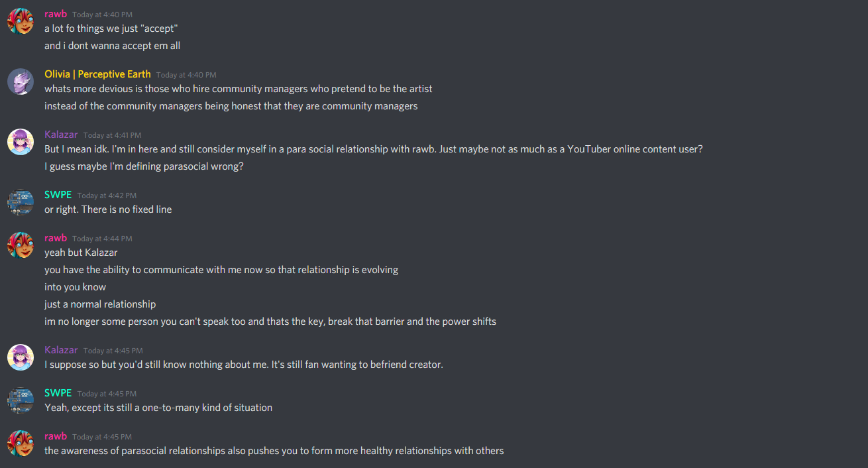Select the 'one-to-many kind of situation' message
The width and height of the screenshot is (868, 468).
(158, 408)
